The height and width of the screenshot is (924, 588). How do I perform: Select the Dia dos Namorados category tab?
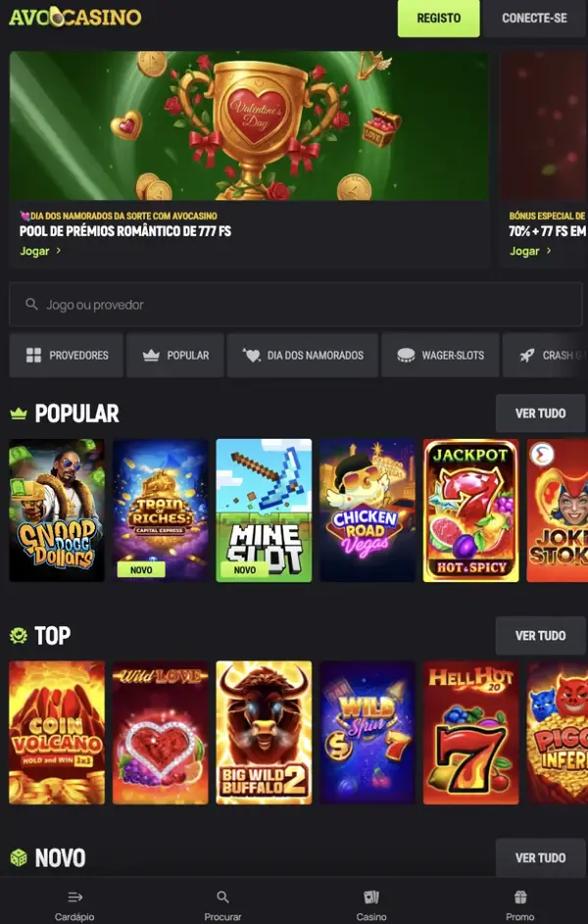[x=302, y=356]
